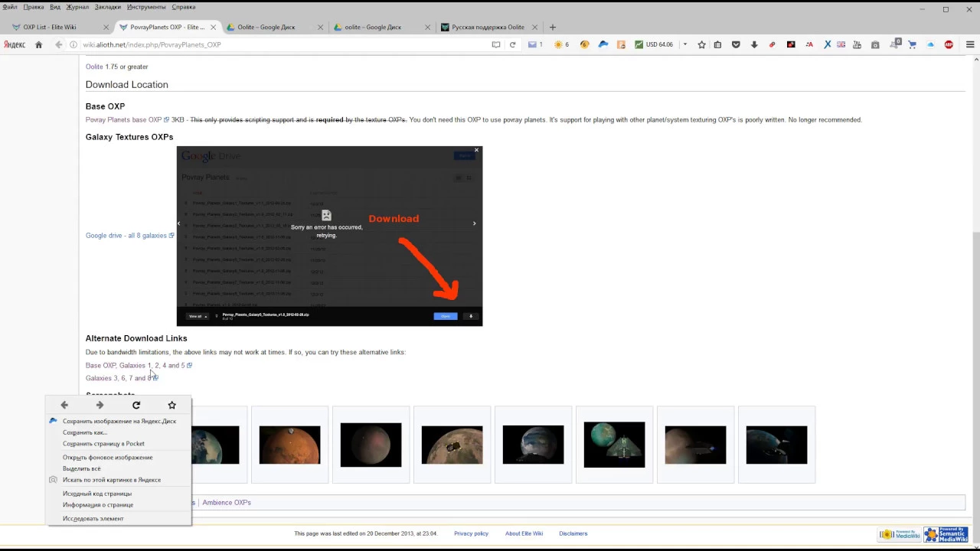The width and height of the screenshot is (980, 551).
Task: Close the Google Drive image lightbox
Action: tap(476, 150)
